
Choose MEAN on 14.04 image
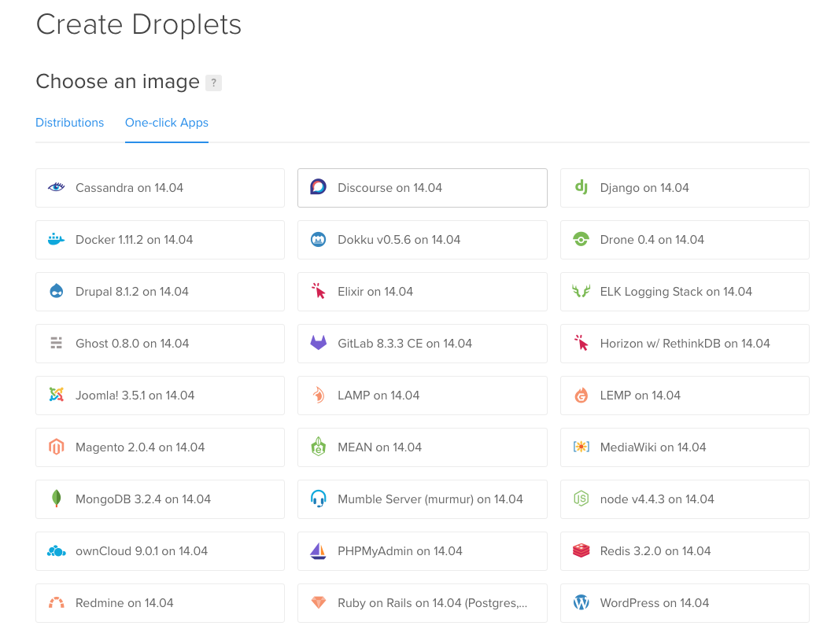[423, 447]
